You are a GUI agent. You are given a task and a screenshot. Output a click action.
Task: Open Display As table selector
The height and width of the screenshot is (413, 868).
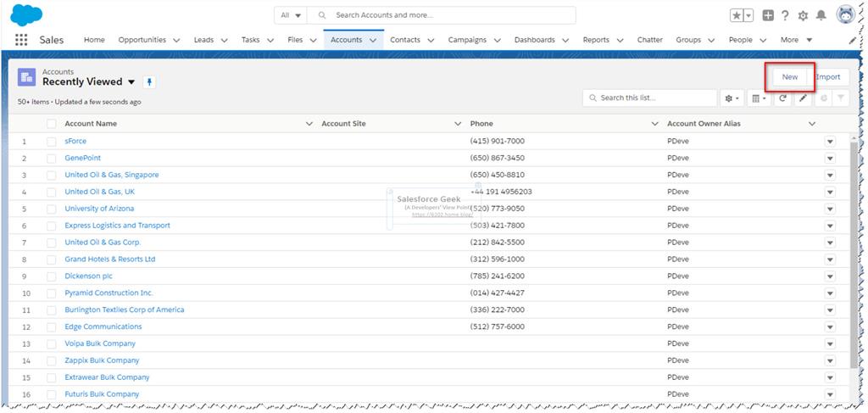tap(759, 98)
